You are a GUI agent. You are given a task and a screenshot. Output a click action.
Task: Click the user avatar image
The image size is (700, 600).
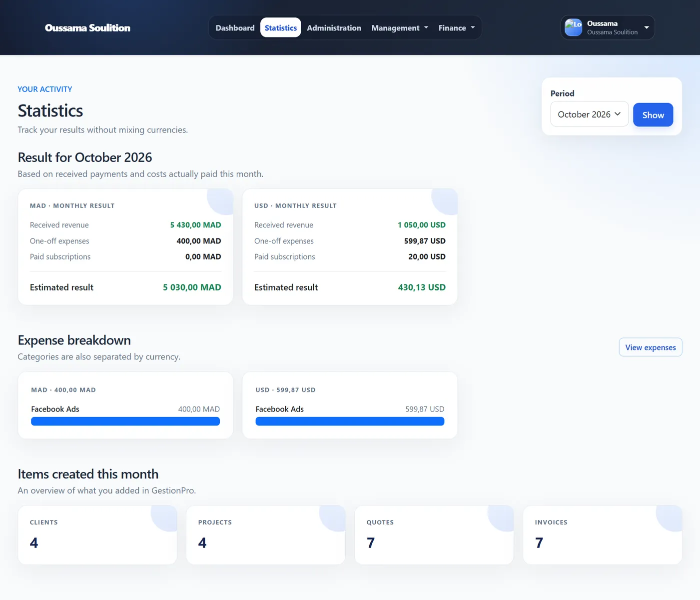tap(573, 27)
